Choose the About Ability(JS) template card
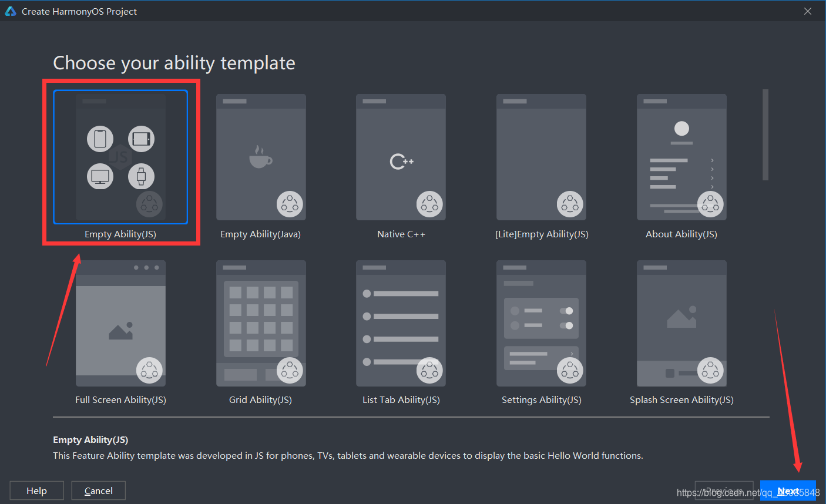The image size is (826, 504). pyautogui.click(x=681, y=157)
